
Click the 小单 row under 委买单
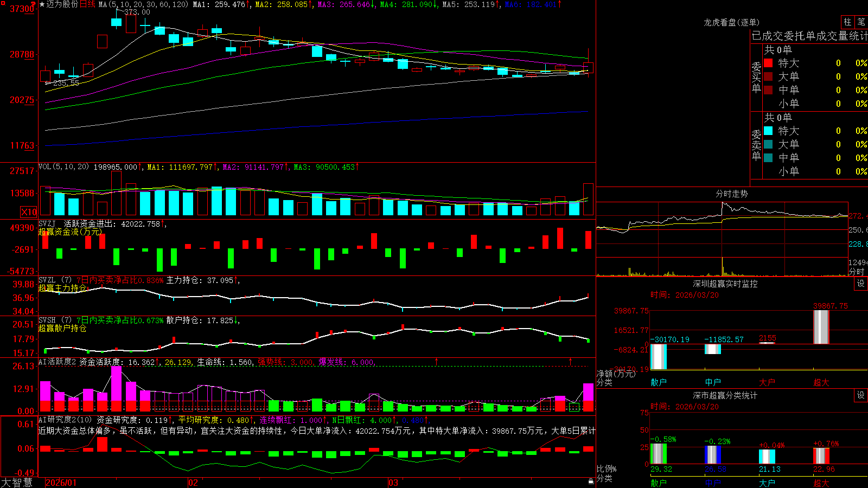click(815, 104)
